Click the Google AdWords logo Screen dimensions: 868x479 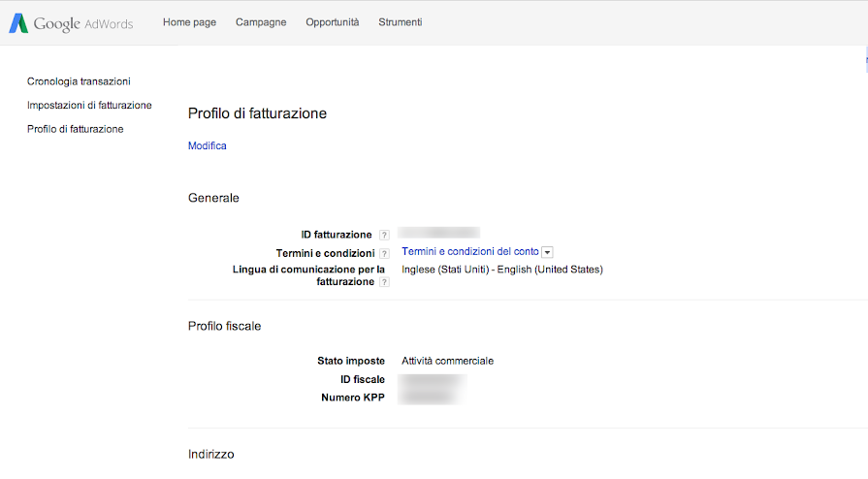click(71, 23)
